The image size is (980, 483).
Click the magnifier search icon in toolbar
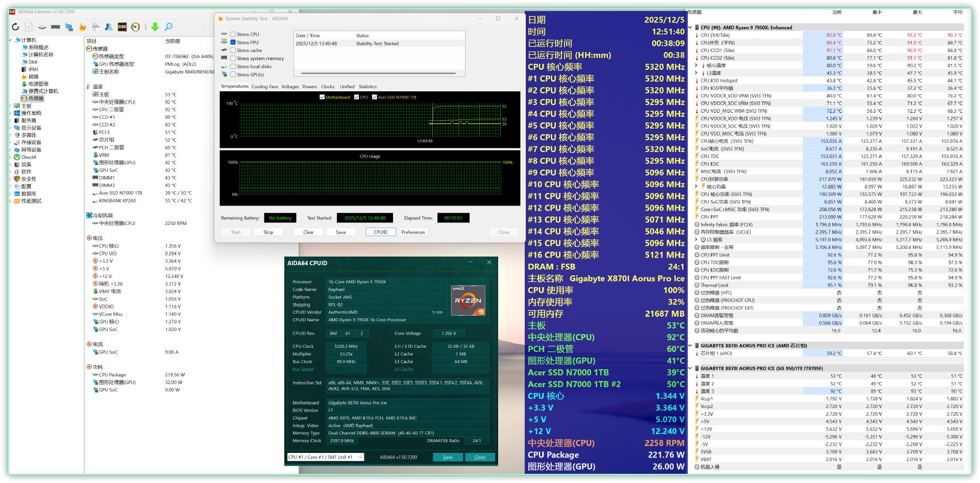[x=168, y=27]
